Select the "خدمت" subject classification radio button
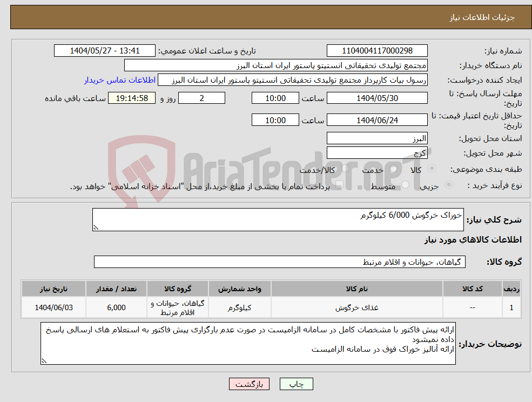Image resolution: width=532 pixels, height=402 pixels. (x=394, y=169)
